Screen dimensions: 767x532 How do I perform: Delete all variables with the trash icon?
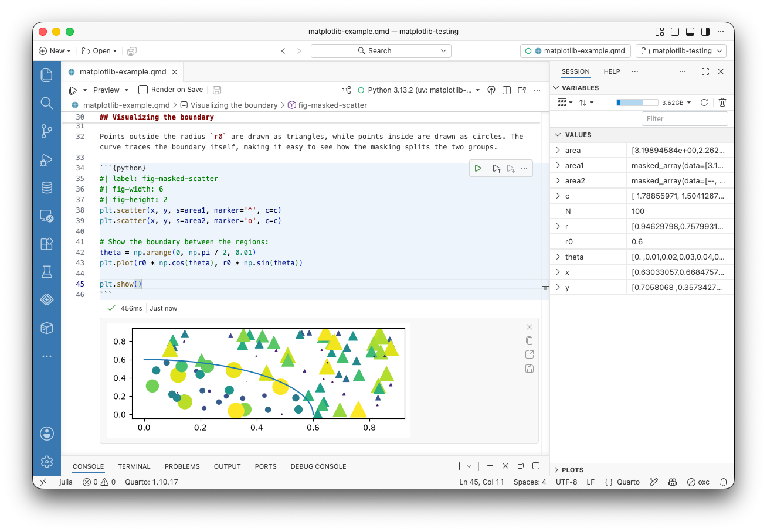(x=722, y=103)
